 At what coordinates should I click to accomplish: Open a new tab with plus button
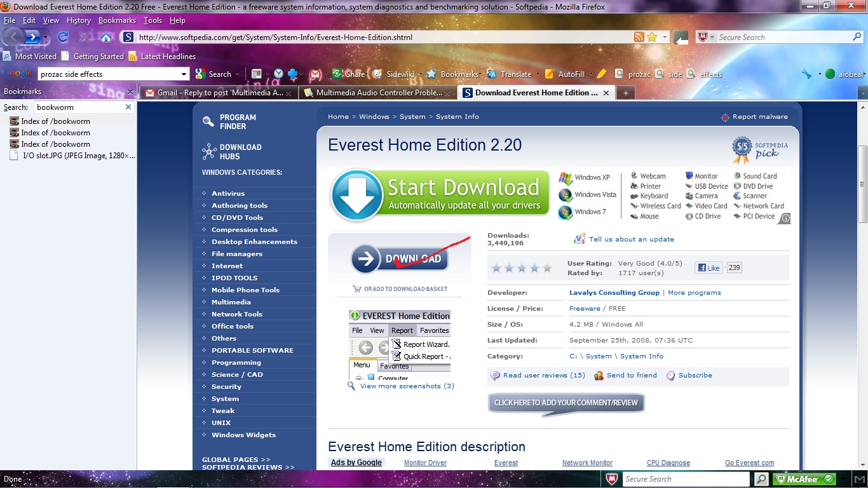(625, 93)
